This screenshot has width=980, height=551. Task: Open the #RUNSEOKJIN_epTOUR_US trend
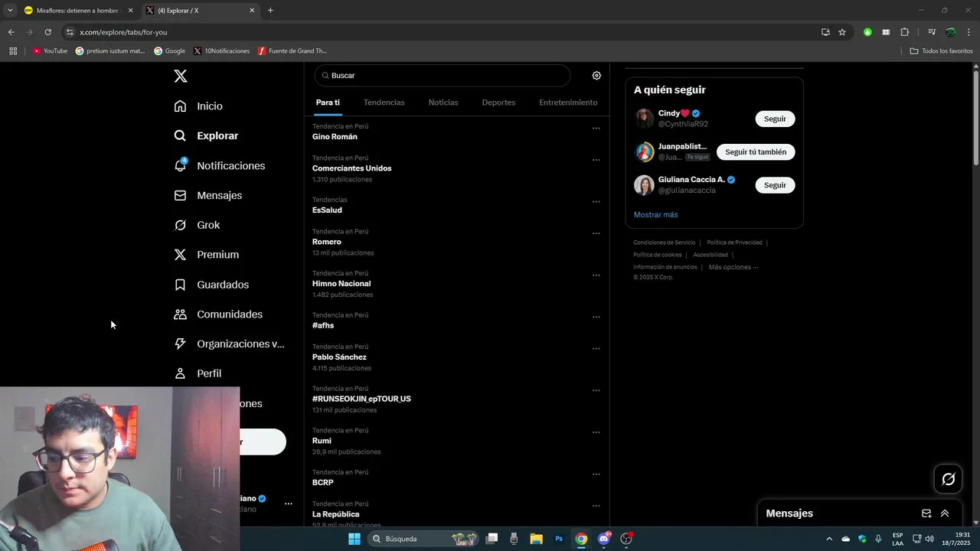click(361, 399)
